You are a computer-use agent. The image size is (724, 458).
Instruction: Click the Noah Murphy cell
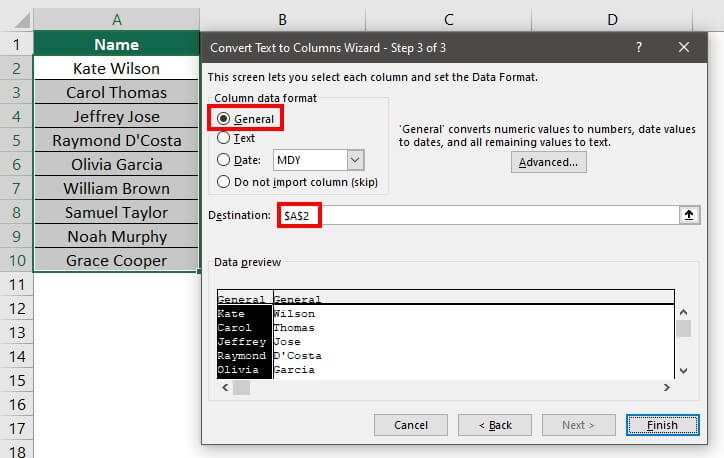click(117, 236)
